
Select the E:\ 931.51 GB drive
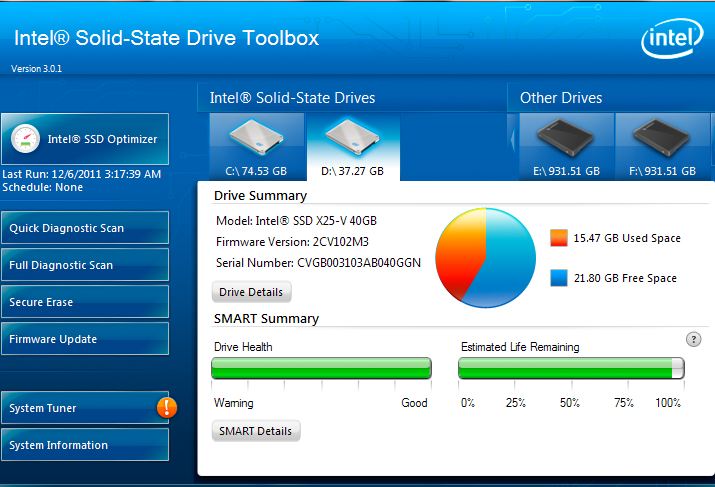pyautogui.click(x=566, y=147)
